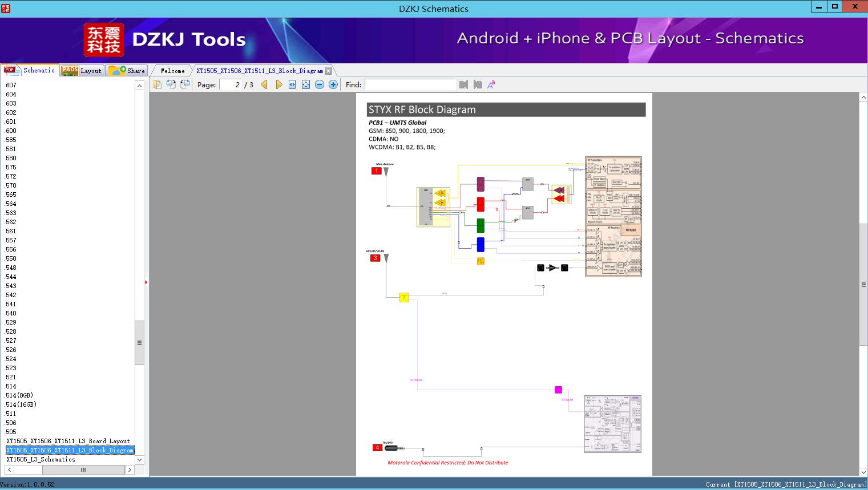Go to the next page arrow

[x=278, y=84]
